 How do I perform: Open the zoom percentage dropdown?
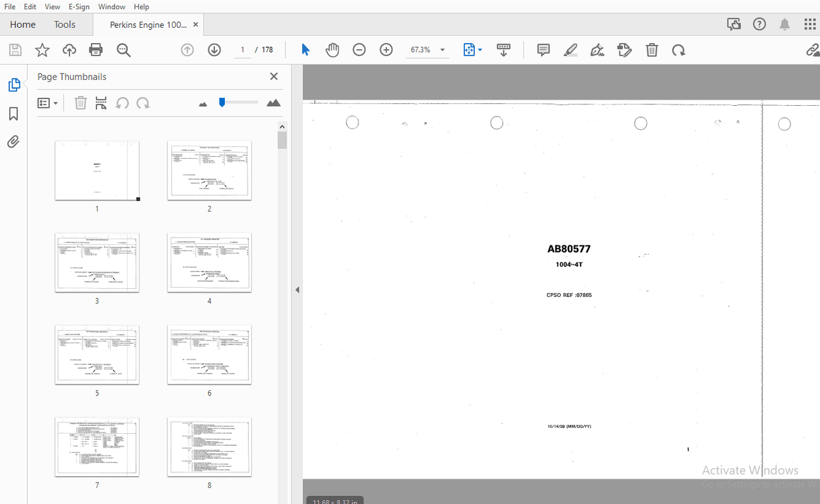442,50
